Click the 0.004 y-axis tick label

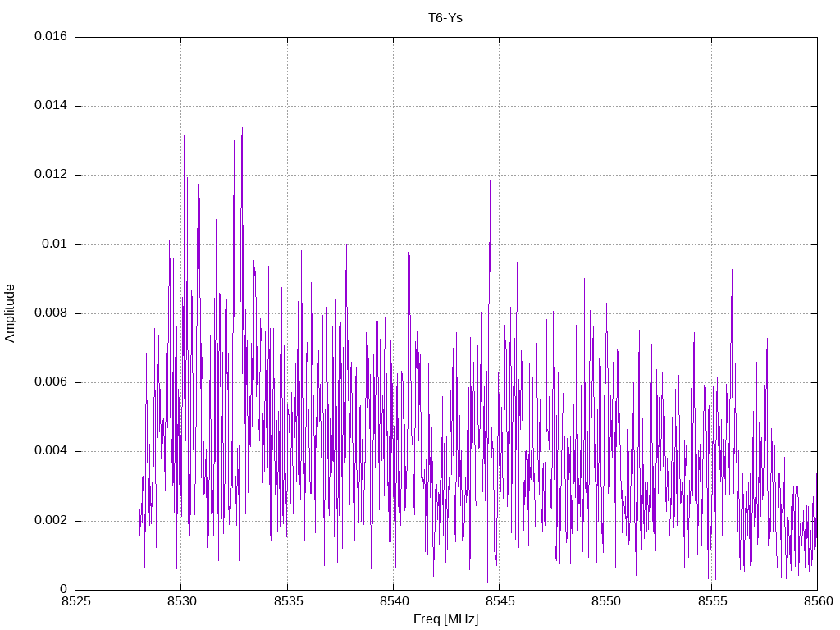point(51,450)
